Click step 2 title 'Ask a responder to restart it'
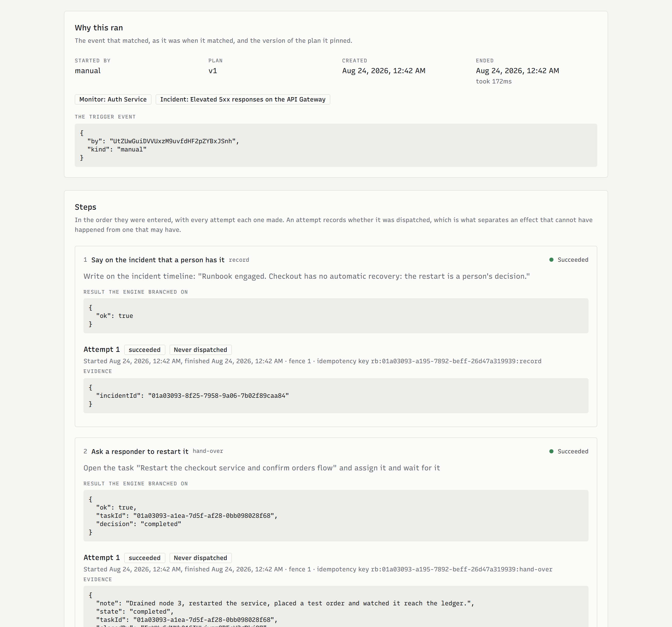The image size is (672, 627). point(140,452)
